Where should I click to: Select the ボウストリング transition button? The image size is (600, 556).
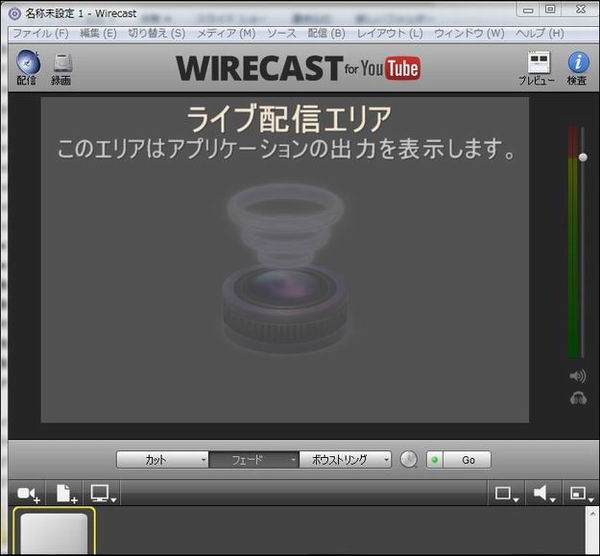(341, 460)
